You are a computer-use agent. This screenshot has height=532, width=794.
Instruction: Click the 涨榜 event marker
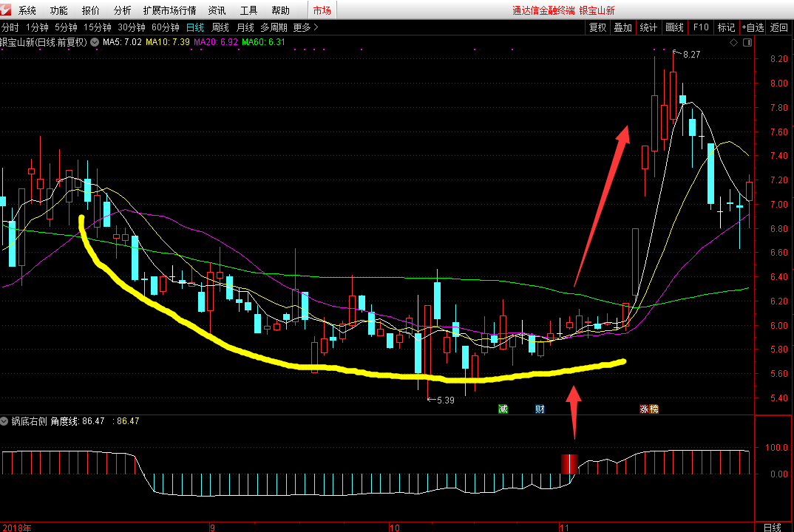pos(649,409)
